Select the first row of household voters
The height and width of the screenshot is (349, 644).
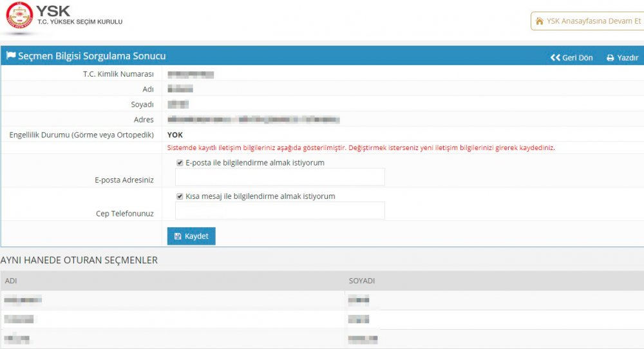click(x=174, y=299)
